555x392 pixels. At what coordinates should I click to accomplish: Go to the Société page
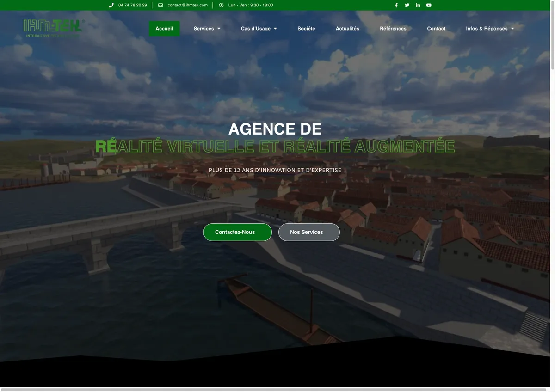[306, 29]
